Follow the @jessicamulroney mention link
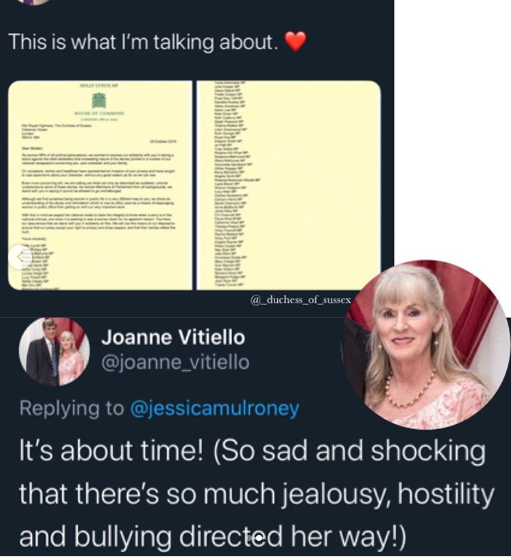 [x=215, y=409]
